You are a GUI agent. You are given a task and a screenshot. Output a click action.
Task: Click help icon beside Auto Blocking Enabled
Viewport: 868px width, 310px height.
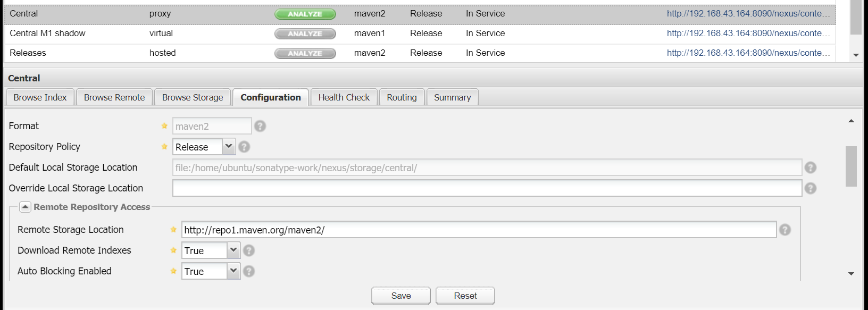tap(249, 271)
